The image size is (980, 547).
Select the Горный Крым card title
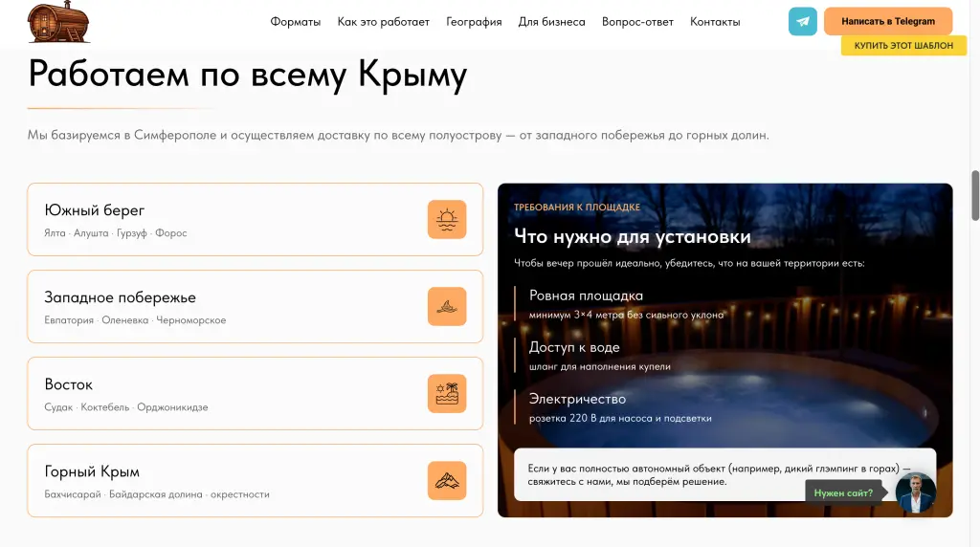92,471
